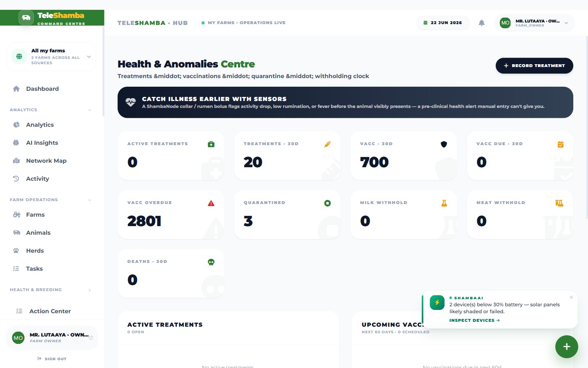Click the '0 OPEN' label under Active Treatments
The image size is (588, 368).
(x=136, y=332)
